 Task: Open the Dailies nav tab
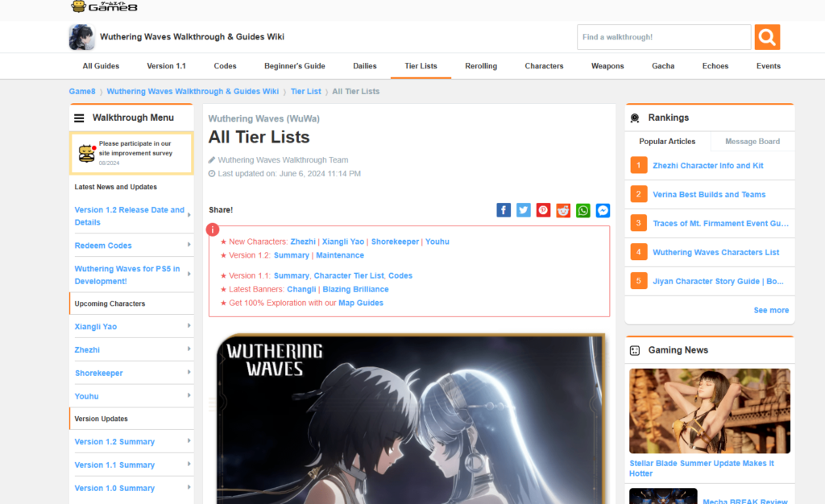click(x=365, y=66)
